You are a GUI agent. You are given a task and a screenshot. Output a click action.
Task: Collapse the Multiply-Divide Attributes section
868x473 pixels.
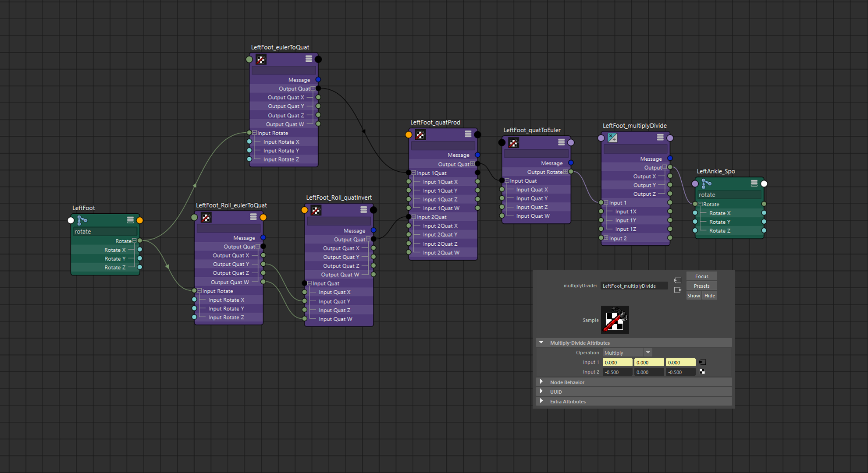tap(541, 342)
